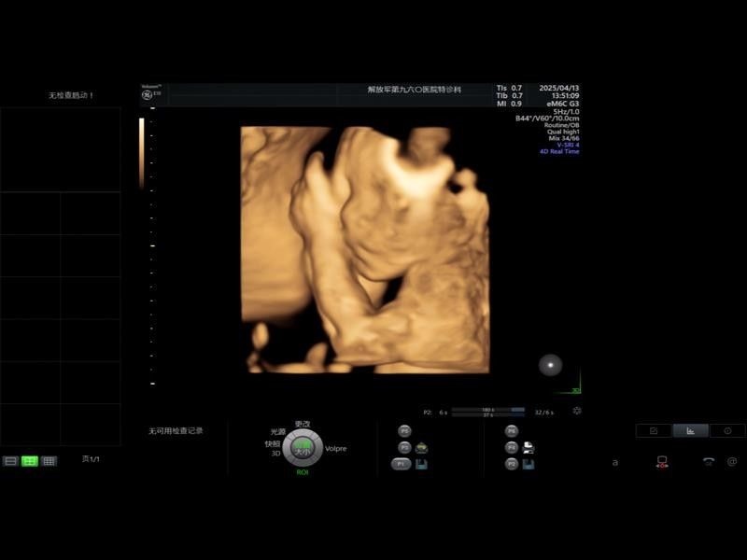Click the P2 button by the save icon
This screenshot has width=747, height=560.
pos(511,464)
